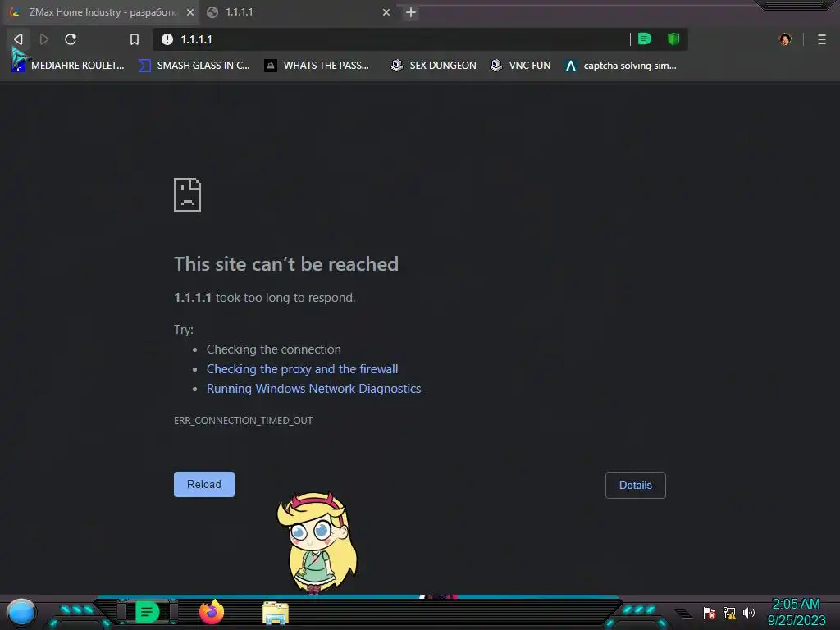Open File Explorer from the taskbar
This screenshot has width=840, height=630.
(276, 613)
